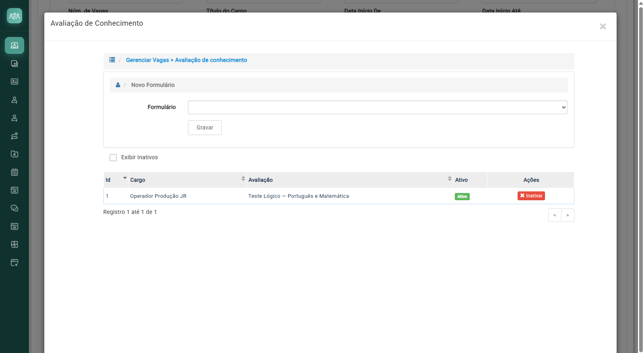Click the people group logo in sidebar
644x353 pixels.
click(14, 16)
